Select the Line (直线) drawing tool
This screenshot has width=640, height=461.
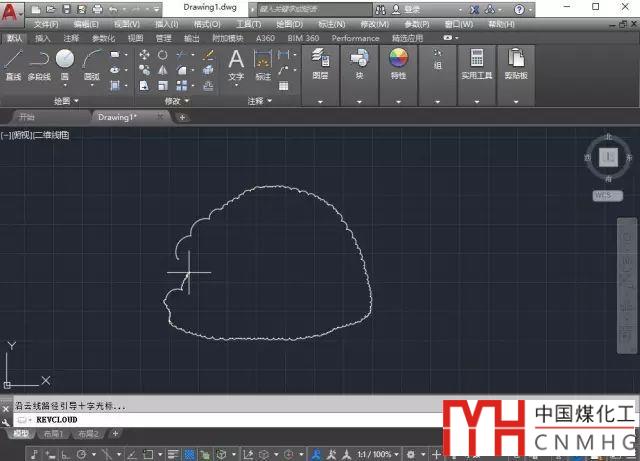pos(13,61)
